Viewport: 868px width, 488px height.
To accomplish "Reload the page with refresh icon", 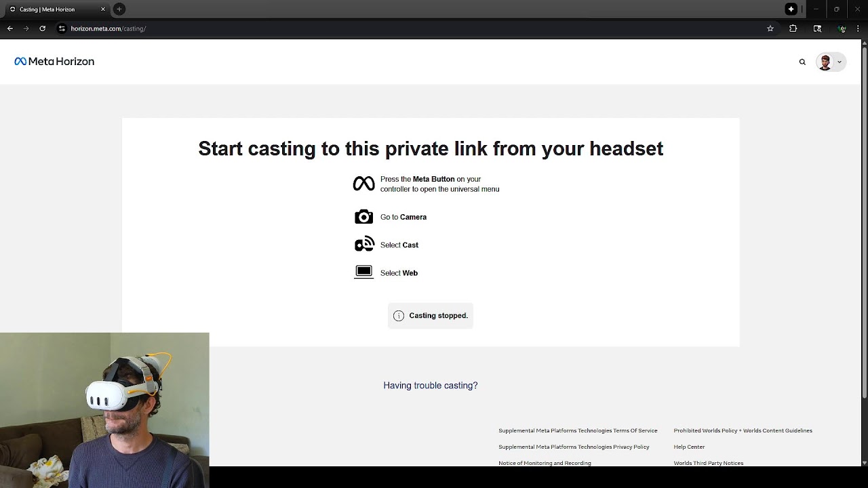I will (x=43, y=28).
